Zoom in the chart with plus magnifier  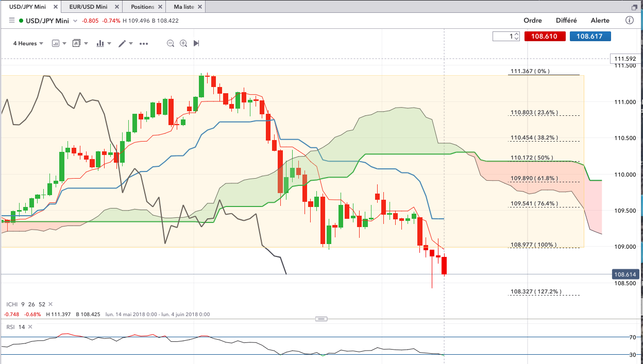pos(183,44)
